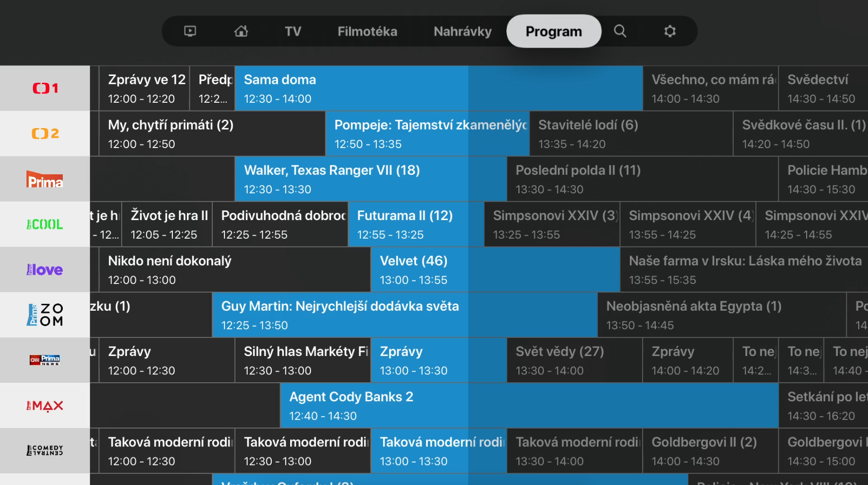
Task: Pick the CNN Prima News channel logo
Action: tap(45, 360)
